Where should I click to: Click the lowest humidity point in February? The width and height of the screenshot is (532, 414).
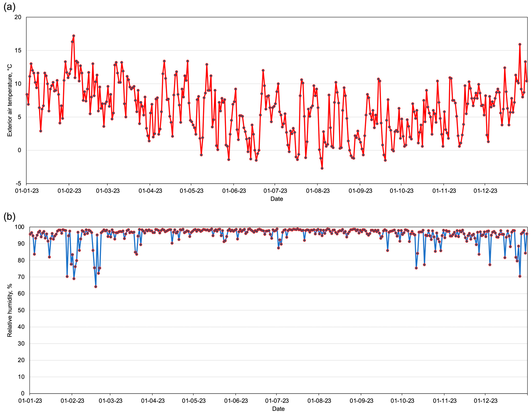tap(96, 287)
